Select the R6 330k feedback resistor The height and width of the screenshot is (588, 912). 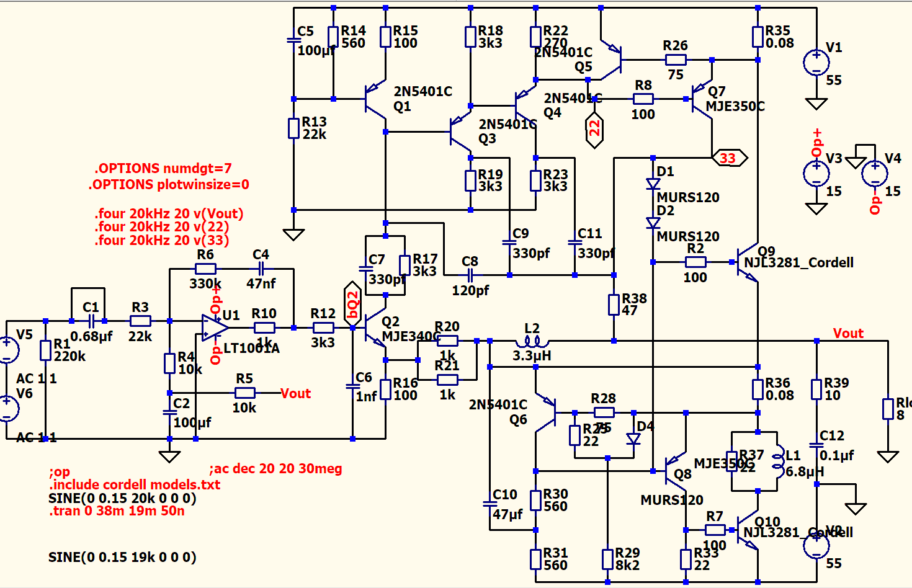pos(205,269)
